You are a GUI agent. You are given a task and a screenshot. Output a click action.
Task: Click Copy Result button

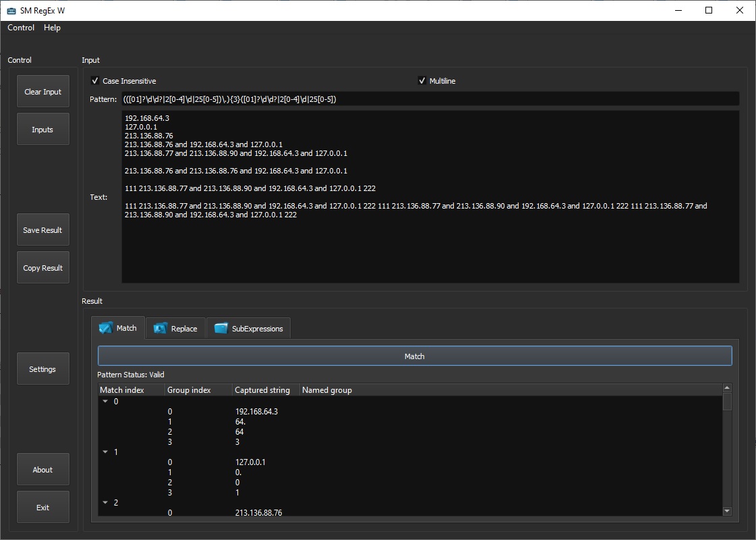pyautogui.click(x=43, y=268)
